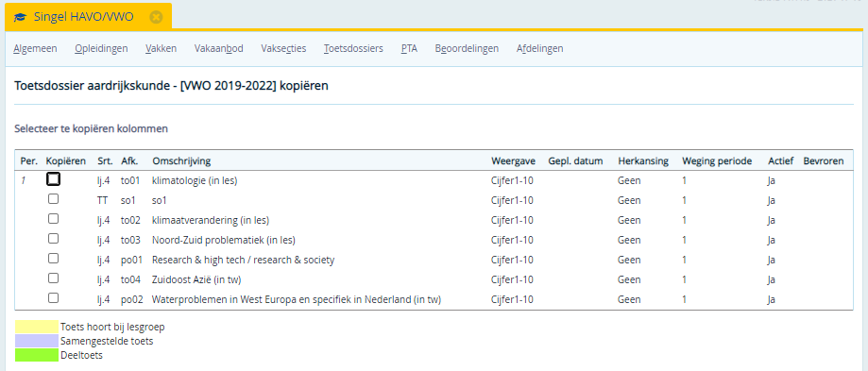The image size is (868, 371).
Task: Click the 'Afk.' column header
Action: coord(129,160)
